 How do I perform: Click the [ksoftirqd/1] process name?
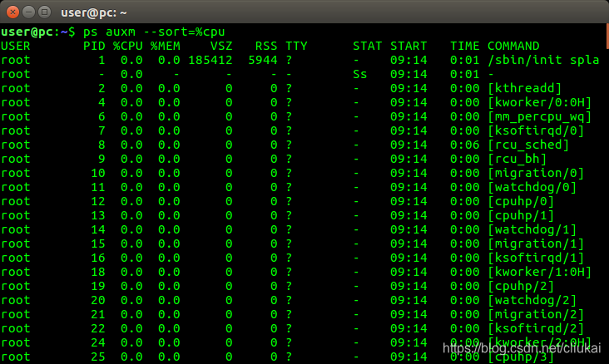click(x=536, y=258)
